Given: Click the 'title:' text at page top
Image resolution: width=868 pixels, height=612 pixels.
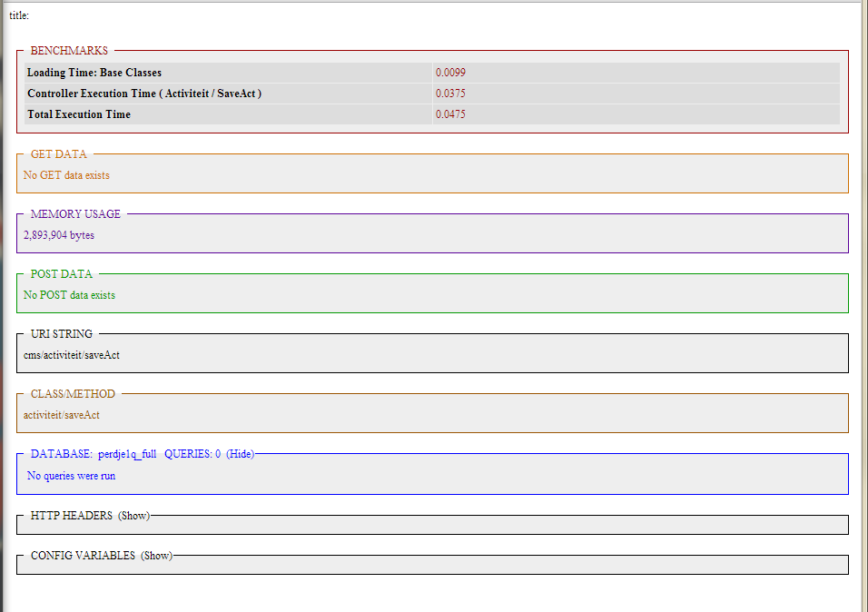Looking at the screenshot, I should tap(19, 15).
